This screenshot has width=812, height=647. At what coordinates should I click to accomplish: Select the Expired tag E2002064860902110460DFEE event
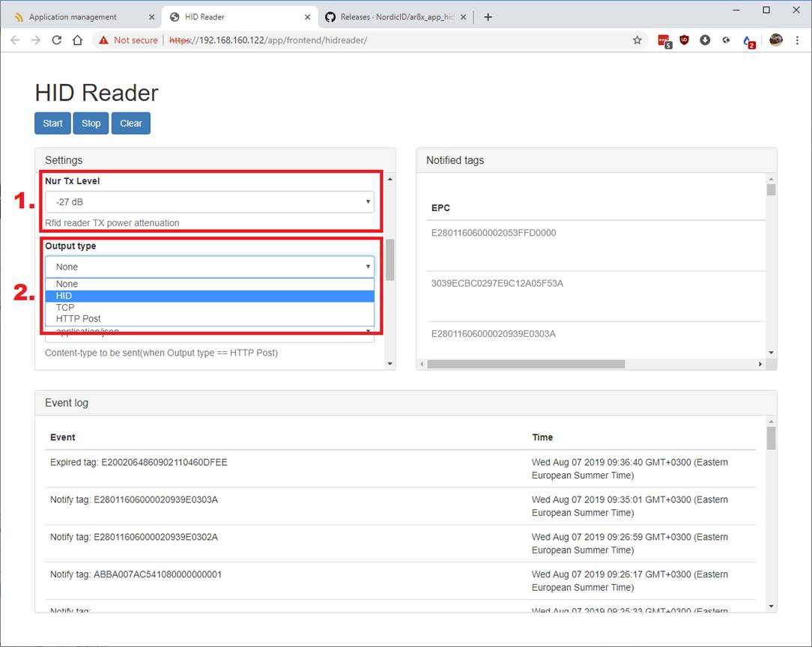click(139, 462)
